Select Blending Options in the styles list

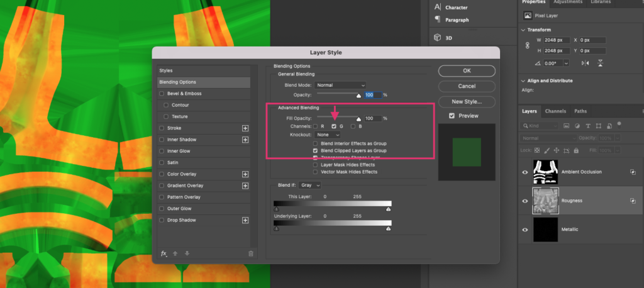click(204, 82)
